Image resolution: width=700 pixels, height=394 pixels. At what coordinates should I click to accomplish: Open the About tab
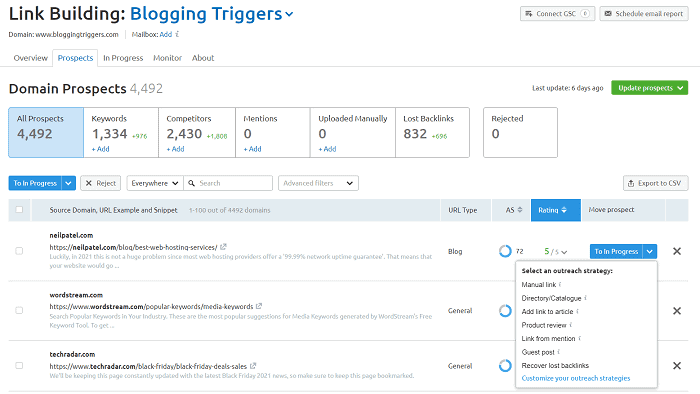pyautogui.click(x=203, y=58)
